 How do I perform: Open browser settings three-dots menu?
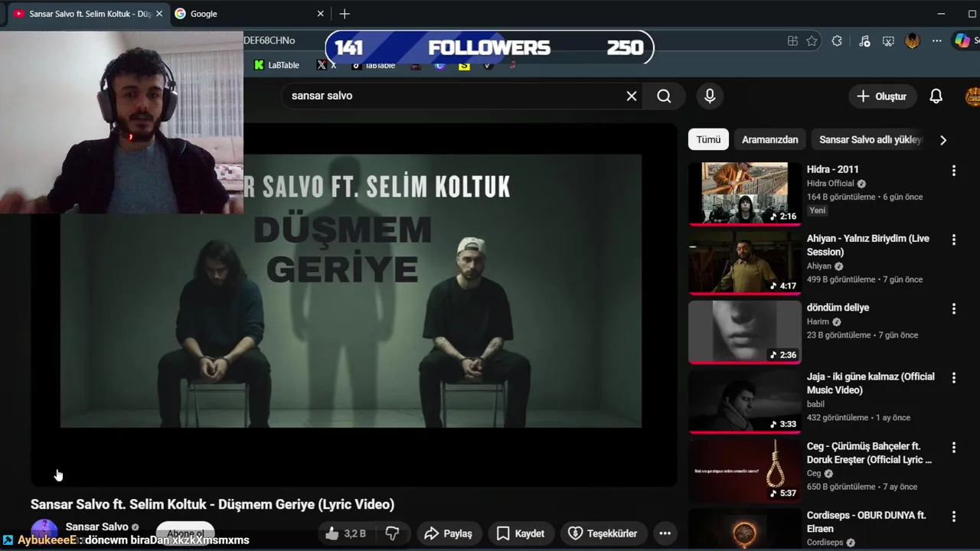(936, 41)
